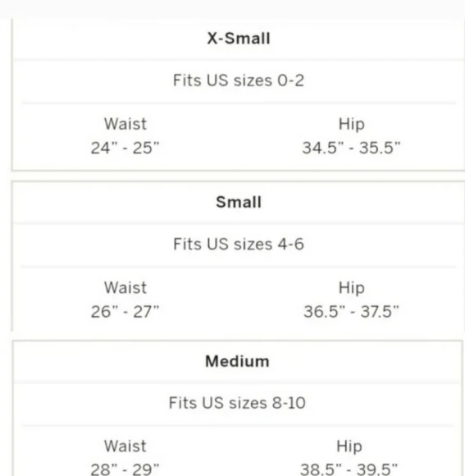Click the Medium Waist label
This screenshot has width=465, height=476.
point(125,446)
